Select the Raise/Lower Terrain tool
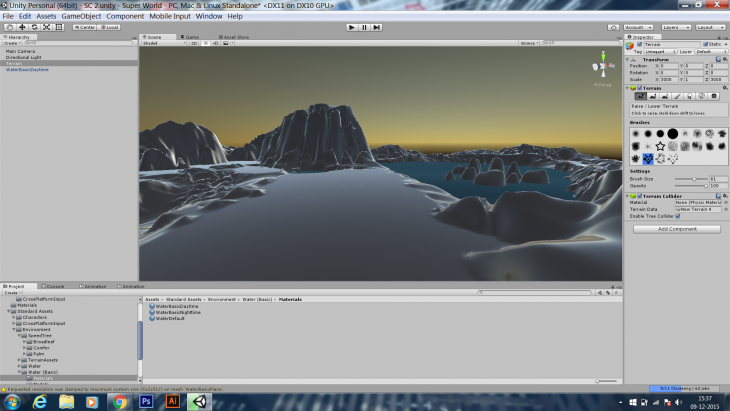The width and height of the screenshot is (730, 411). click(640, 96)
